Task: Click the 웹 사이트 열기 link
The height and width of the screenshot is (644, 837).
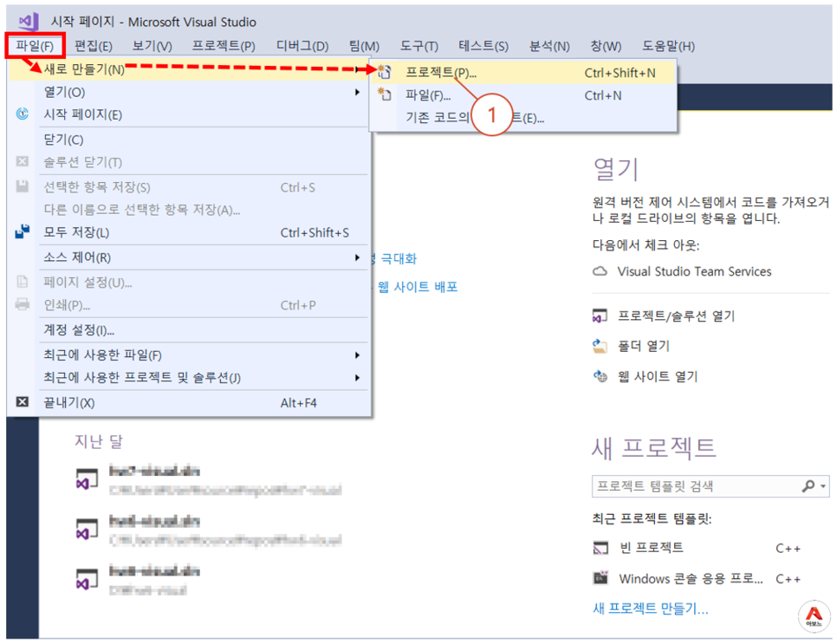Action: click(658, 376)
